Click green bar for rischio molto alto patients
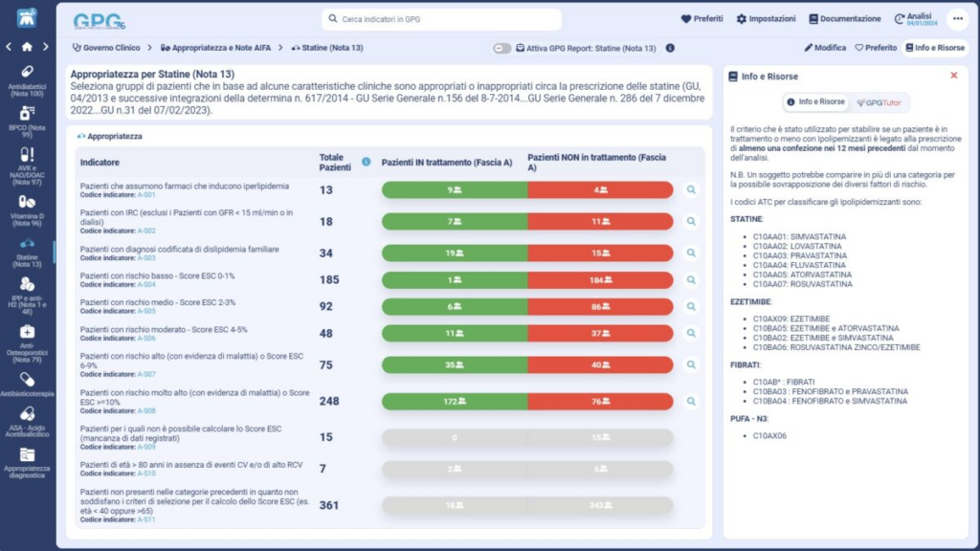This screenshot has width=980, height=551. [454, 401]
